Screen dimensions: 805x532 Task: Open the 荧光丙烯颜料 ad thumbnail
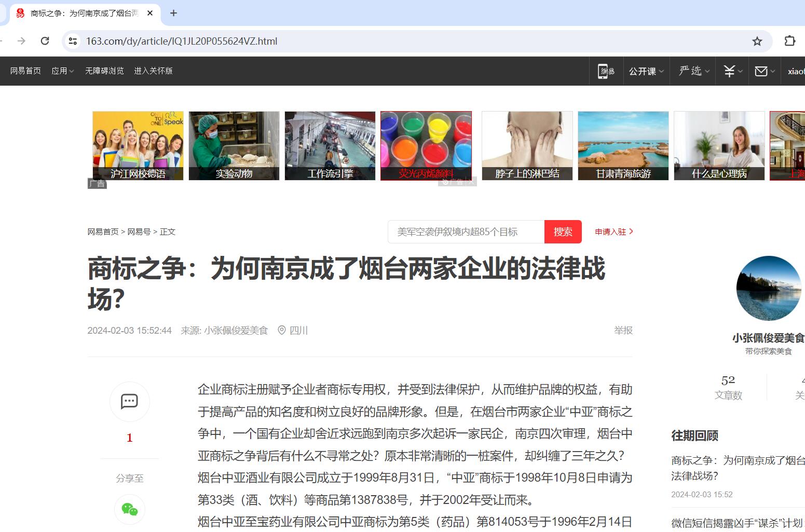(x=426, y=146)
